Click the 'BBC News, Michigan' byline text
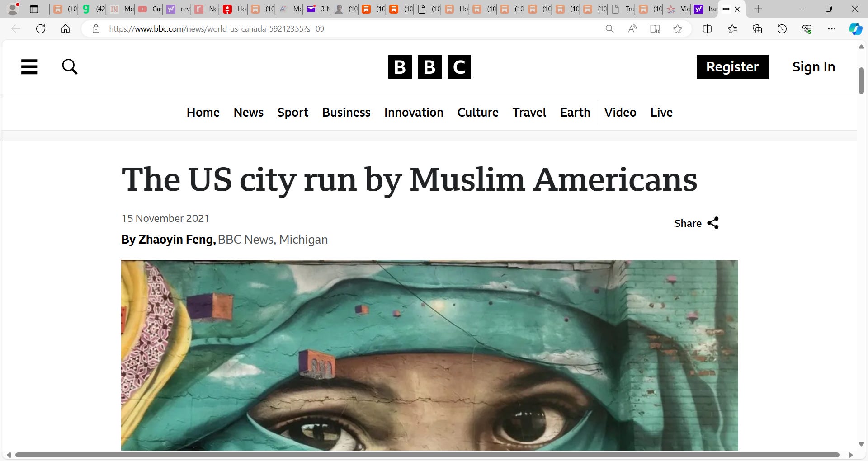The image size is (868, 461). coord(273,240)
